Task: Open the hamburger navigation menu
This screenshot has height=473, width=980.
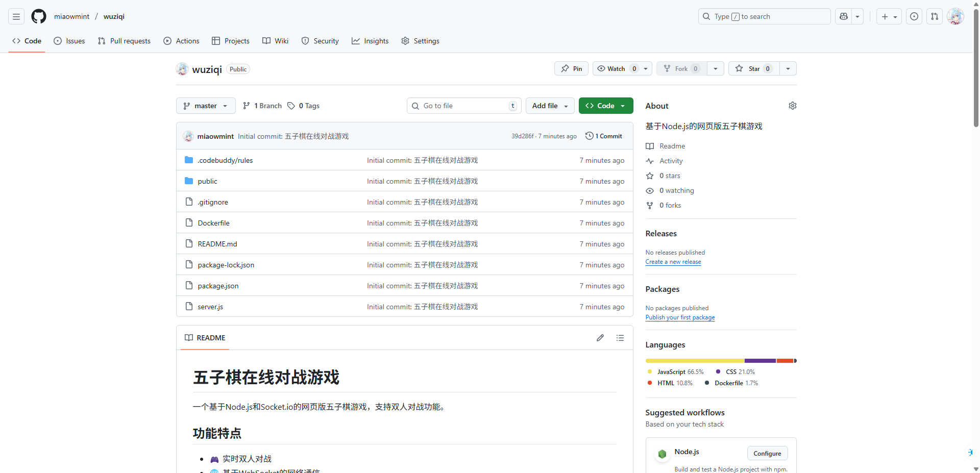Action: (16, 16)
